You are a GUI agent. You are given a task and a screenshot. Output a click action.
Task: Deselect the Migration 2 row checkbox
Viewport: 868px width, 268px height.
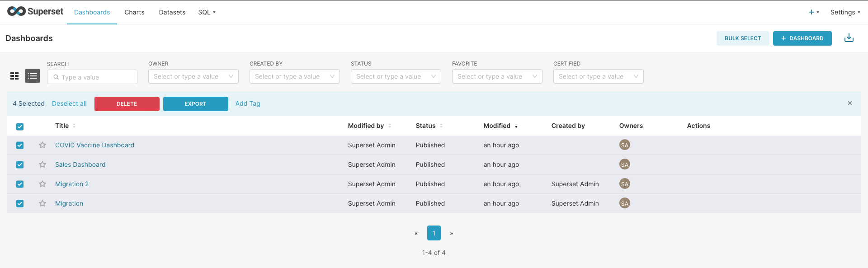[20, 184]
